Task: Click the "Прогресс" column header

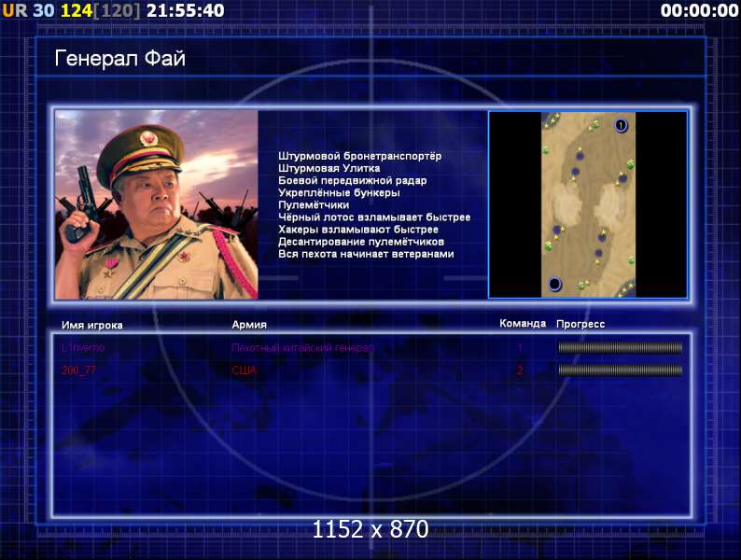Action: tap(580, 324)
